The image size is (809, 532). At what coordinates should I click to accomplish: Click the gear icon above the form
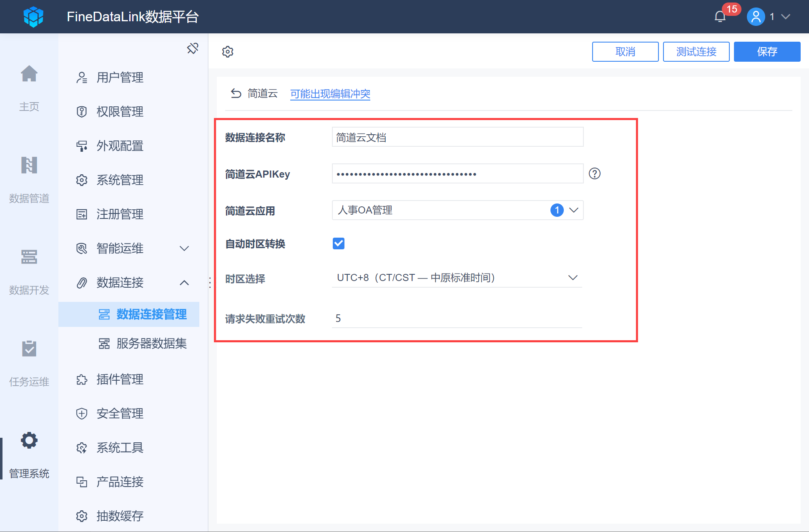[x=228, y=52]
